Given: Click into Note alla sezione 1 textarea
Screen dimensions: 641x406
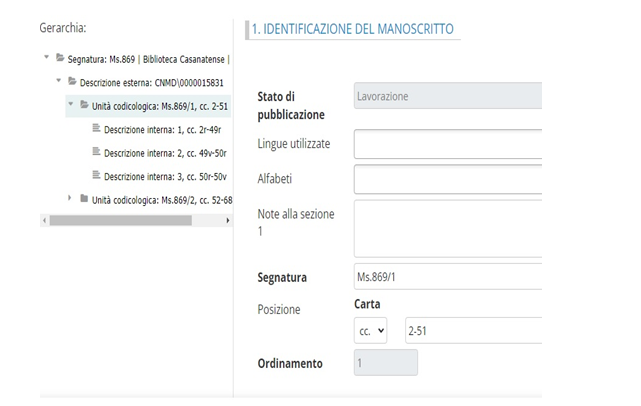Looking at the screenshot, I should pyautogui.click(x=447, y=228).
